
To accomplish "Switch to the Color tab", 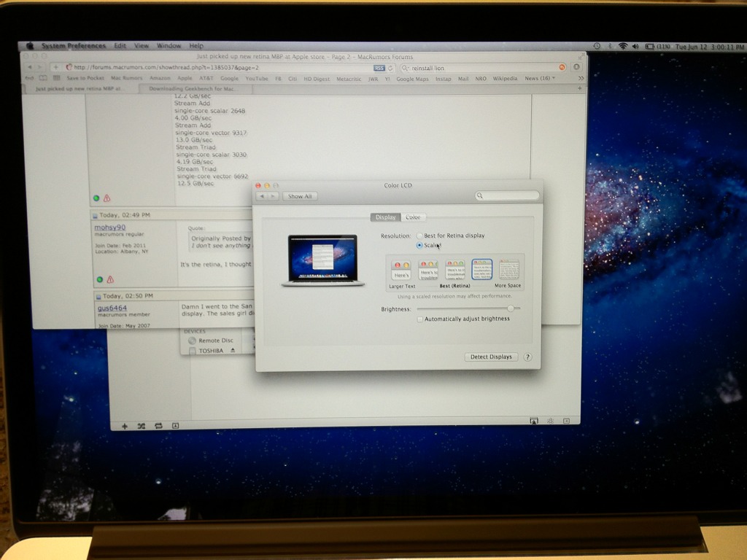I will (413, 217).
